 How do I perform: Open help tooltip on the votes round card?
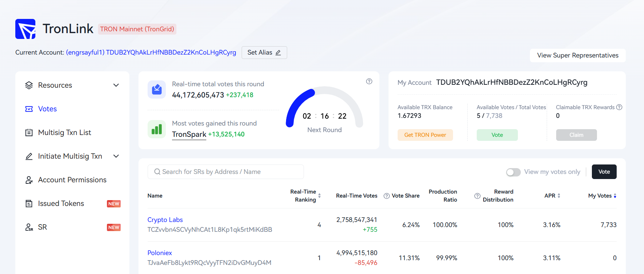pos(369,82)
